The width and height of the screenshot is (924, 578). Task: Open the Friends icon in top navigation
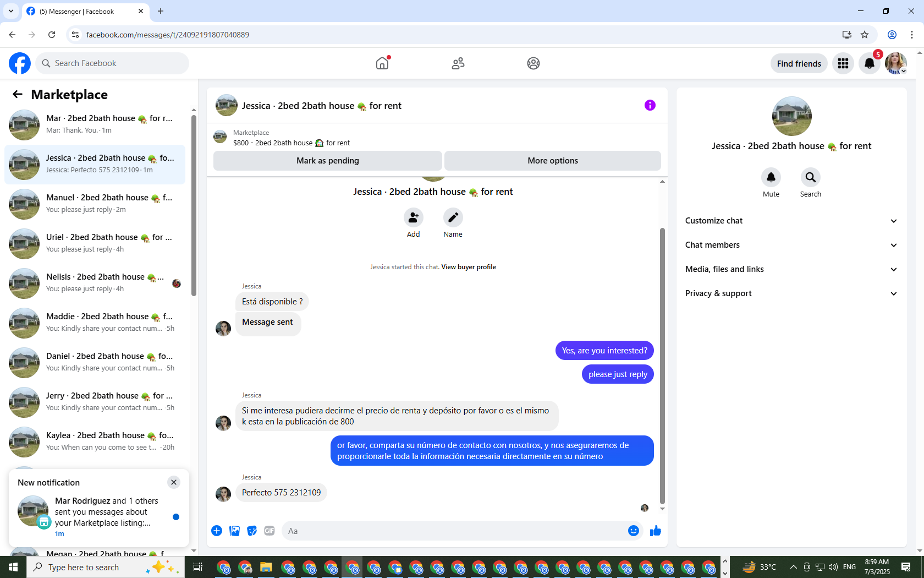458,63
